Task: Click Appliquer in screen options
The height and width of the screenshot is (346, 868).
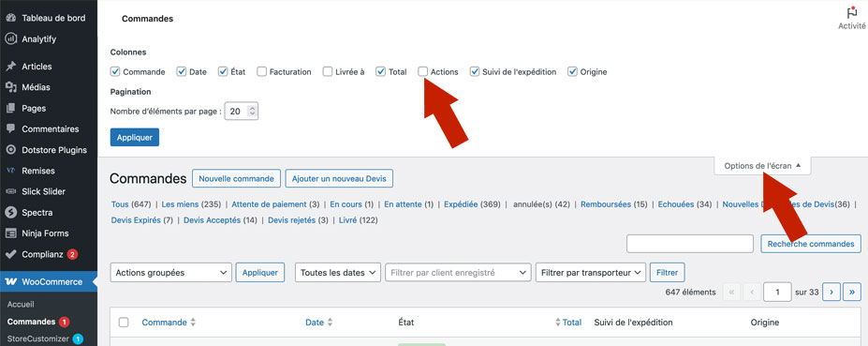Action: [135, 138]
